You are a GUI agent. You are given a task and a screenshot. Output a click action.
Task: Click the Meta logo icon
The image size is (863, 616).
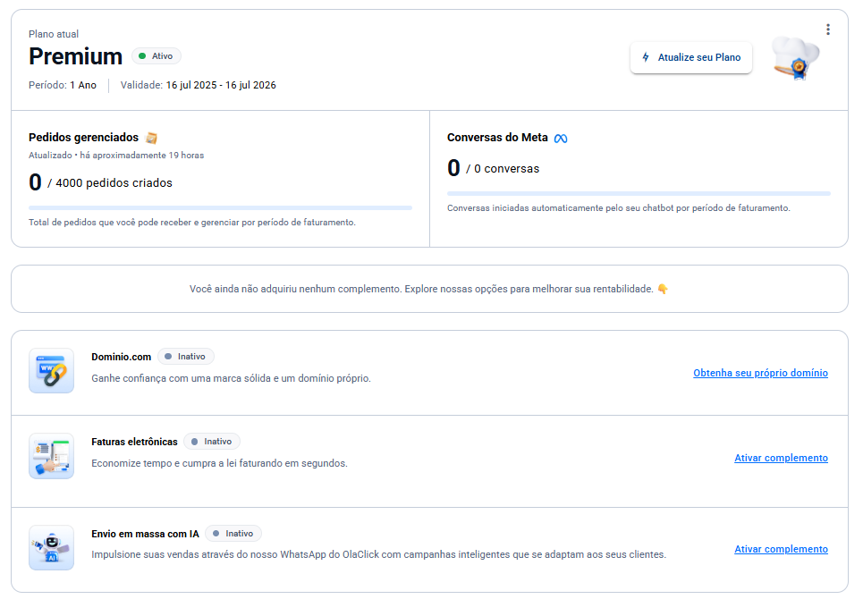(561, 138)
